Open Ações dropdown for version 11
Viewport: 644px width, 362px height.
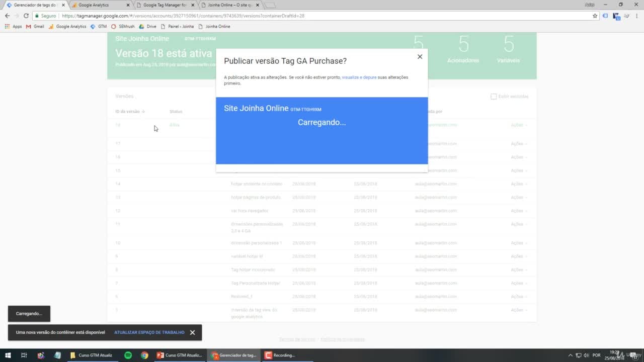[x=519, y=224]
